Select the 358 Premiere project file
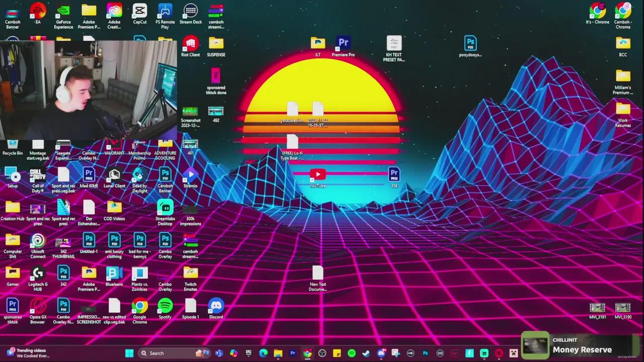 point(394,177)
